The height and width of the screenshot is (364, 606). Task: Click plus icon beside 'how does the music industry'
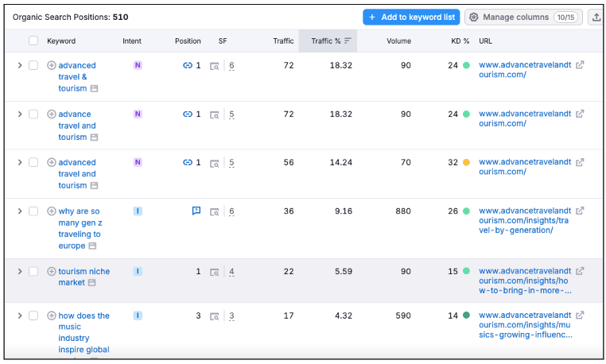pos(52,316)
